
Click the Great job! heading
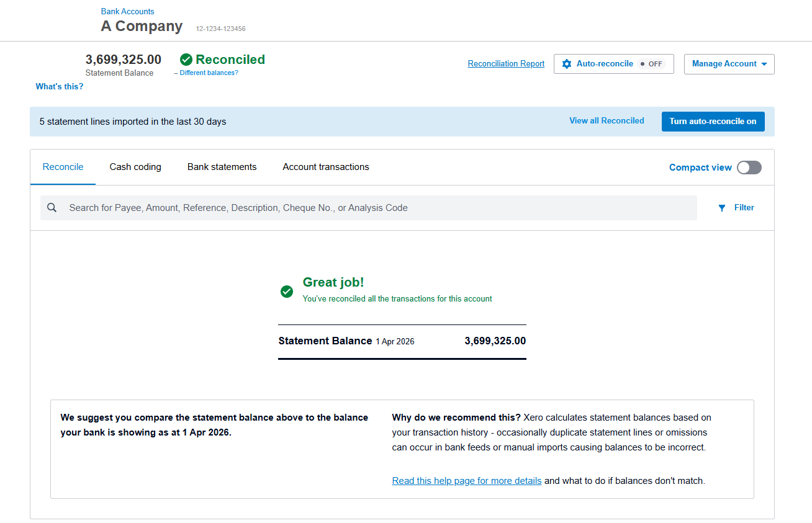point(333,282)
